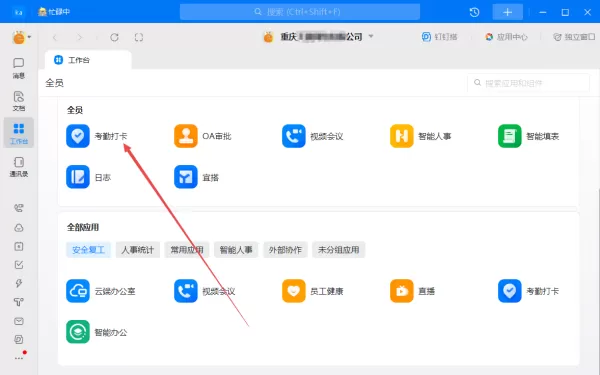This screenshot has height=375, width=600.
Task: Open 考勤打卡 under 全部应用
Action: coord(528,291)
